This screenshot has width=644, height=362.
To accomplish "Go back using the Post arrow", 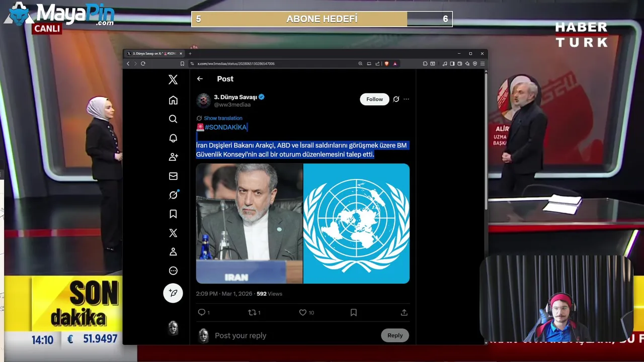I will [200, 79].
